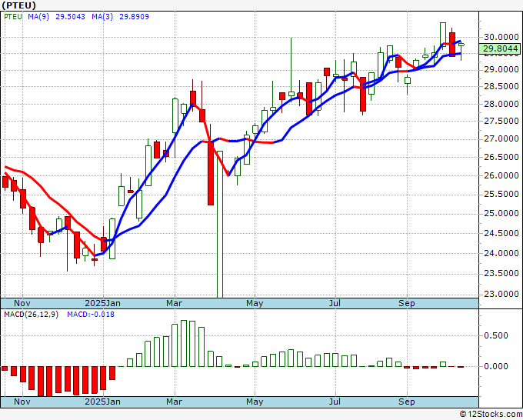Click the 25.5000 price axis label
523x420 pixels.
pyautogui.click(x=501, y=194)
